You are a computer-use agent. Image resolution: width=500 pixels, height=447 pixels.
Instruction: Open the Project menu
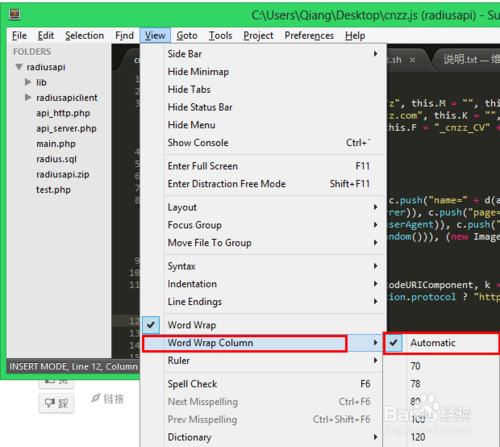point(258,35)
